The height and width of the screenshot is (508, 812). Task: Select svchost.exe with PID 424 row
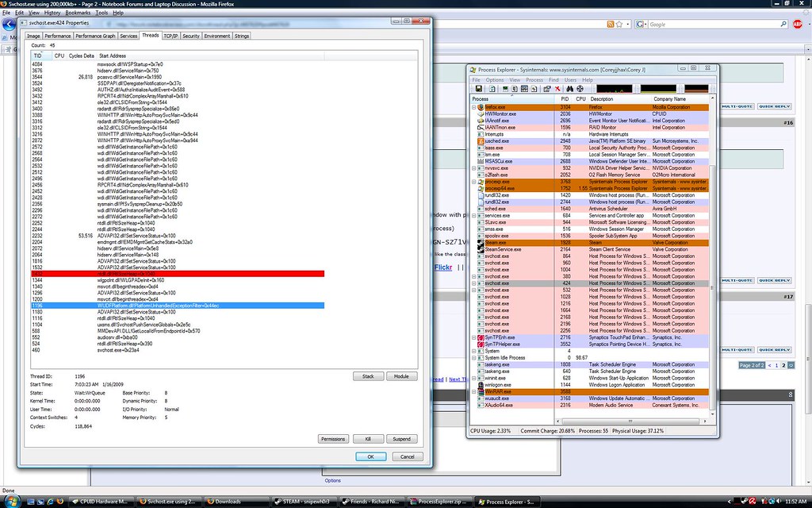tap(590, 283)
